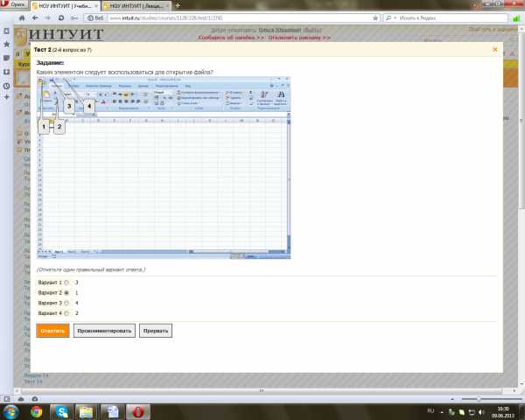Click the Прокомментировать button

(104, 331)
